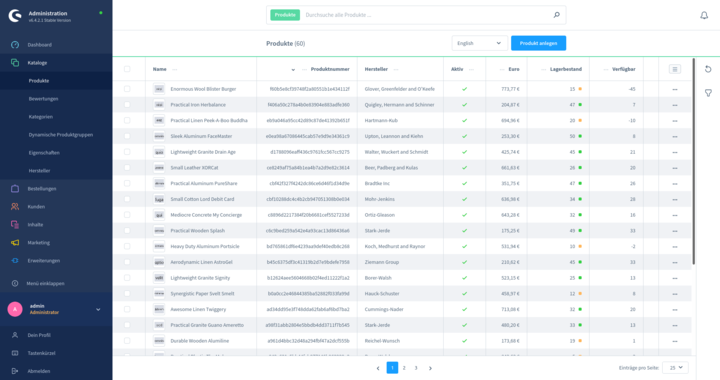Open the Dashboard from sidebar icon

tap(15, 45)
